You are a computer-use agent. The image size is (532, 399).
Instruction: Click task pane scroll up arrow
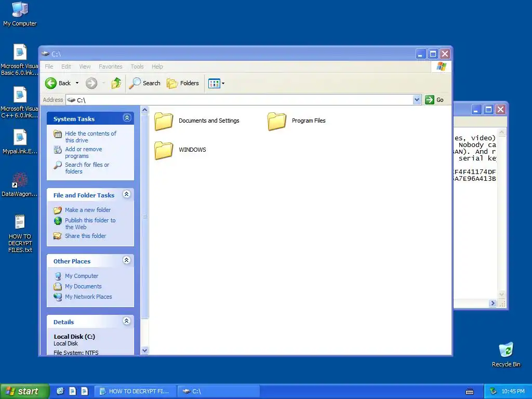144,110
